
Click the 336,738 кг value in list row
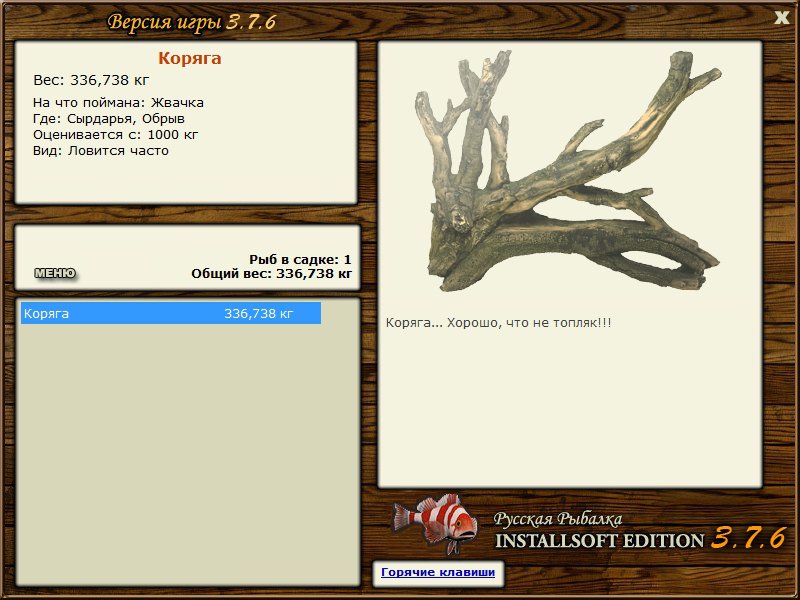point(259,313)
